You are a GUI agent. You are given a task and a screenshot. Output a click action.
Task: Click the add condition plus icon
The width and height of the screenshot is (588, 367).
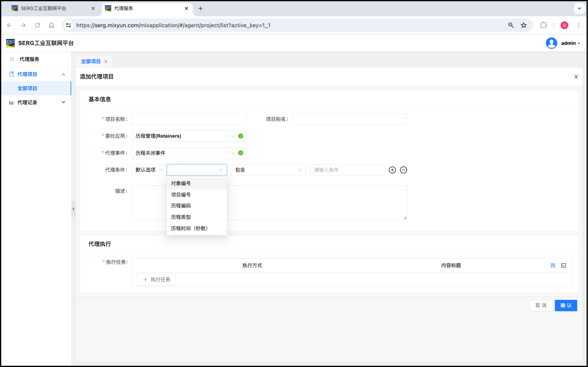click(392, 170)
